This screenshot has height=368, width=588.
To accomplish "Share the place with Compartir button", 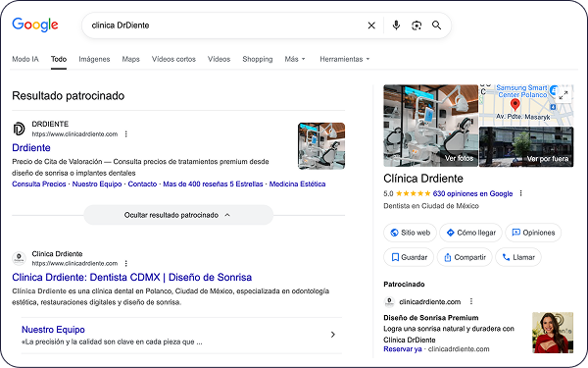I will click(x=465, y=257).
